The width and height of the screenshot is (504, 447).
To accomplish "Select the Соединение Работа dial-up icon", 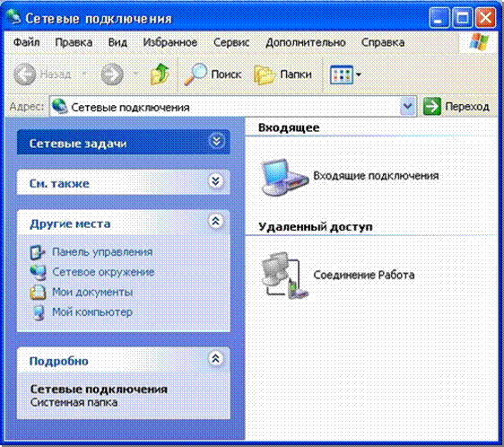I will coord(285,276).
